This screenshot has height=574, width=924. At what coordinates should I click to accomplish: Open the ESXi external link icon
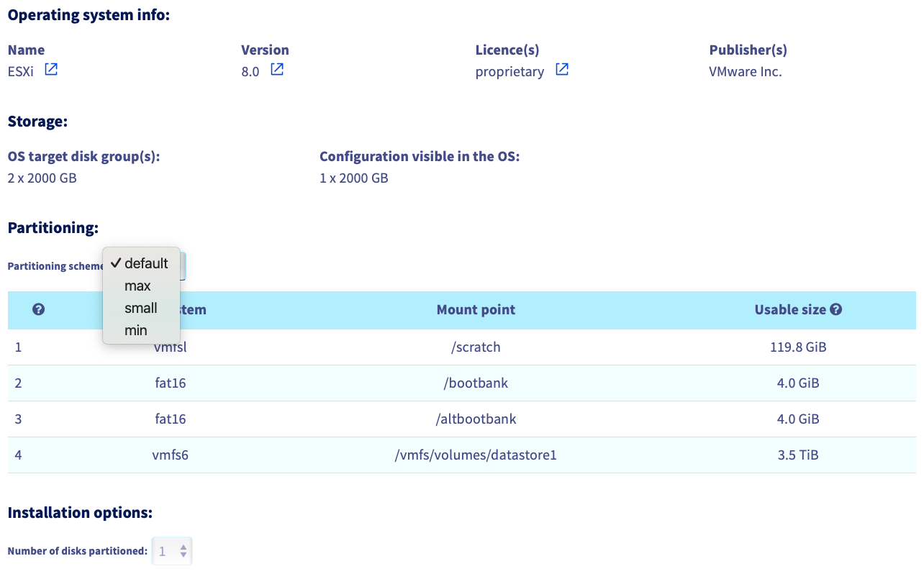click(x=51, y=70)
